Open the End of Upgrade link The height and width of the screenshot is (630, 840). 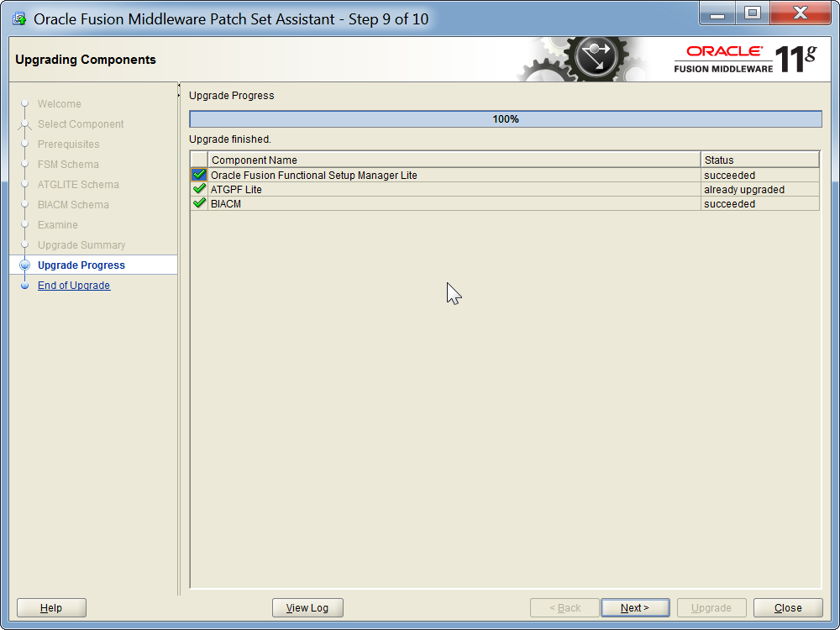pyautogui.click(x=74, y=286)
